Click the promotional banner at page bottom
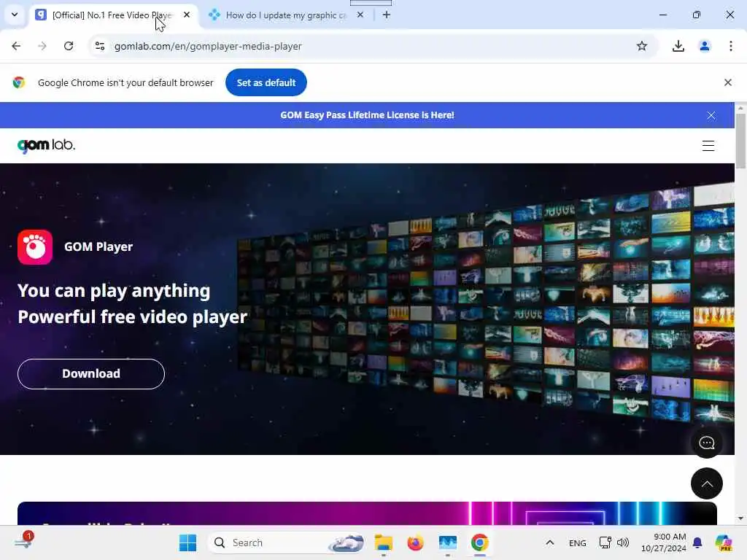 coord(367,513)
